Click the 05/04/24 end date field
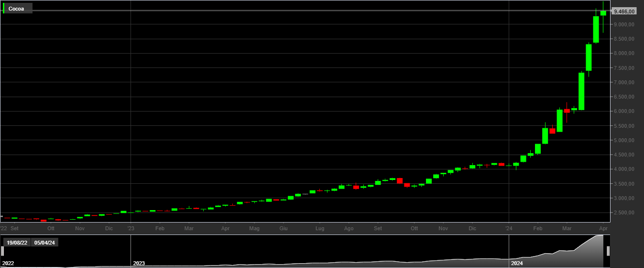The height and width of the screenshot is (268, 644). 44,243
